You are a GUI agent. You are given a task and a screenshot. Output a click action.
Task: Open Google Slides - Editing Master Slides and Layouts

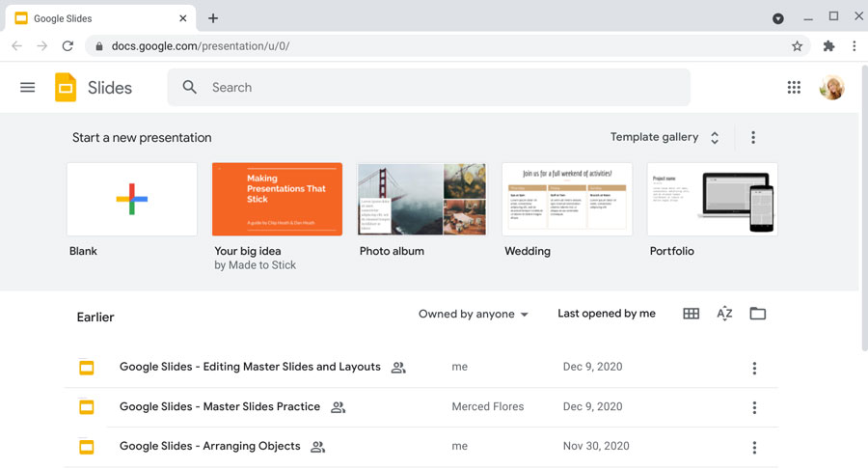tap(250, 367)
